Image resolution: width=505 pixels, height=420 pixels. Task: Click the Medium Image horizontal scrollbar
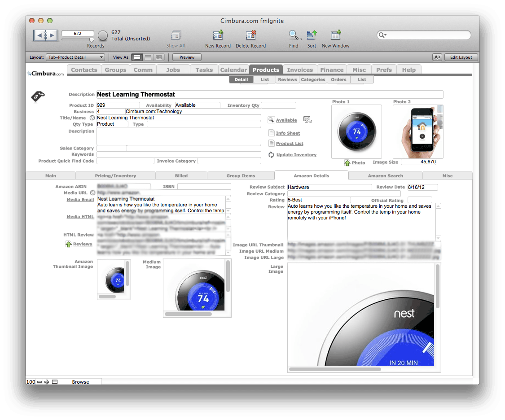(x=188, y=314)
